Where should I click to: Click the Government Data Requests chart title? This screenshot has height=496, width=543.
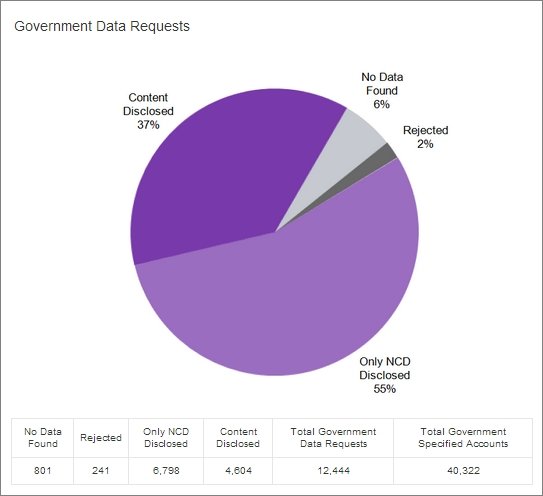tap(102, 26)
